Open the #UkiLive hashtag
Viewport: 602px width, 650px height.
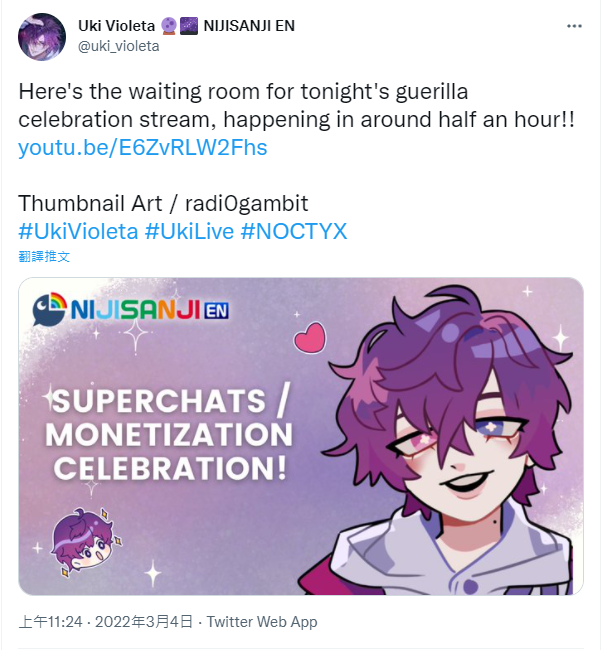pos(189,231)
